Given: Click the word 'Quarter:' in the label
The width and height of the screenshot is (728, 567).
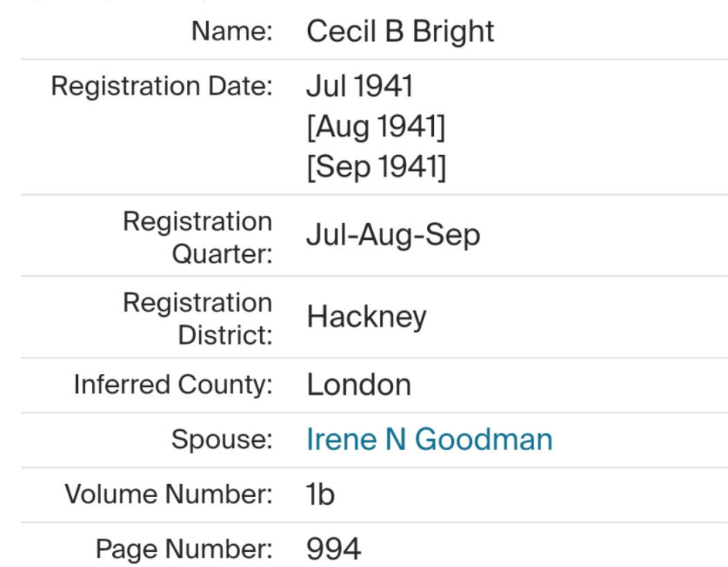Looking at the screenshot, I should click(x=221, y=254).
